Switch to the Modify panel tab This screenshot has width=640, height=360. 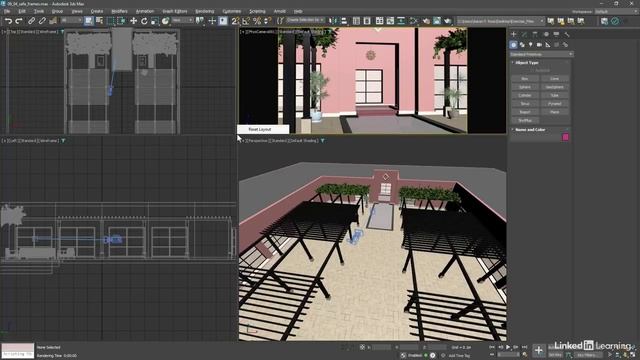524,34
